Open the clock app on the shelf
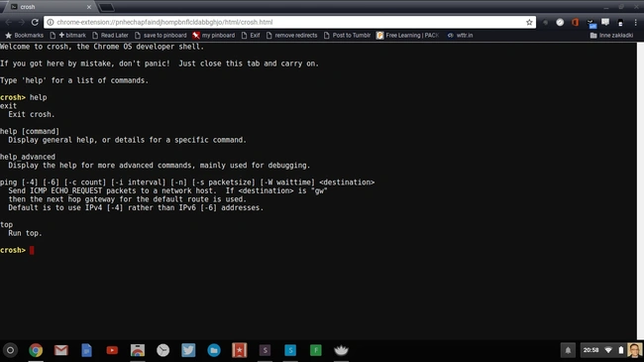This screenshot has width=644, height=362. click(x=163, y=350)
